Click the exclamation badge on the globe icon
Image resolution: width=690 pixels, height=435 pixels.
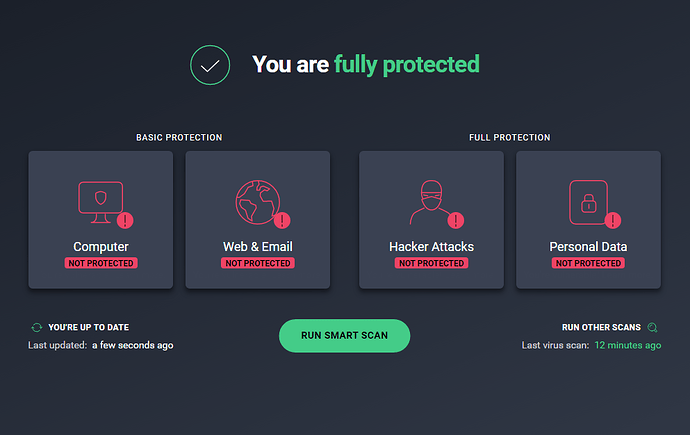pyautogui.click(x=282, y=220)
